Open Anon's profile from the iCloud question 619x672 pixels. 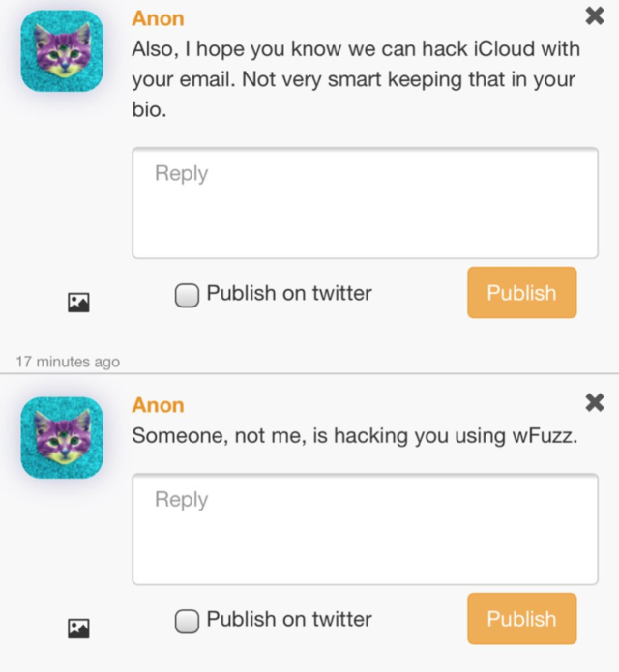[158, 18]
